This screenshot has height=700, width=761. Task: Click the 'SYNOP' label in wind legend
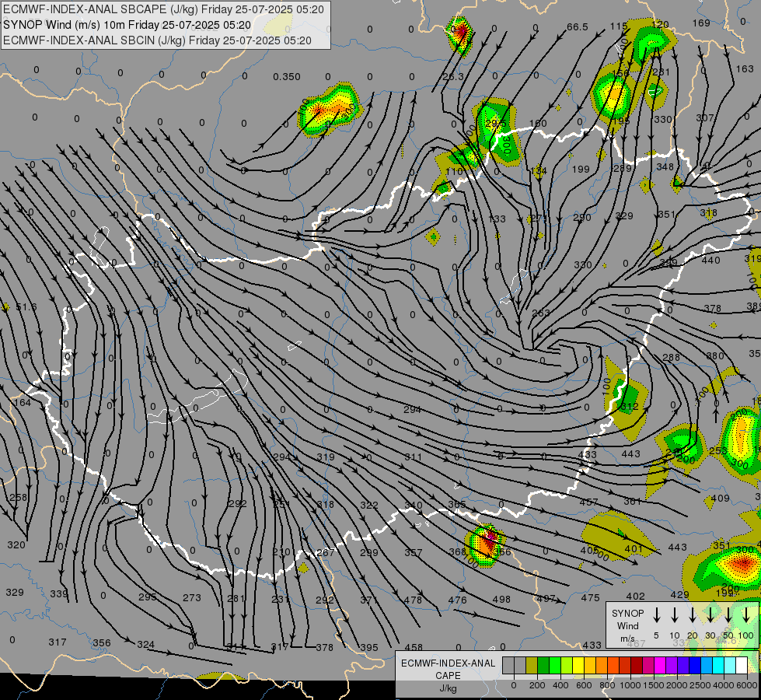(627, 613)
